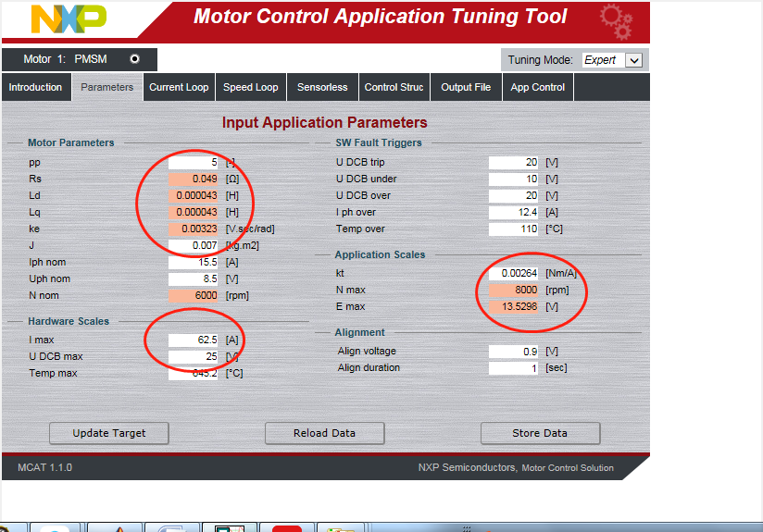Viewport: 763px width, 532px height.
Task: Click the Uph nom voltage field
Action: coord(194,278)
